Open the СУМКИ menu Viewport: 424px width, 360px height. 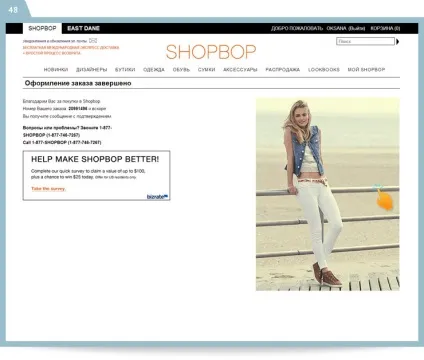pos(206,70)
